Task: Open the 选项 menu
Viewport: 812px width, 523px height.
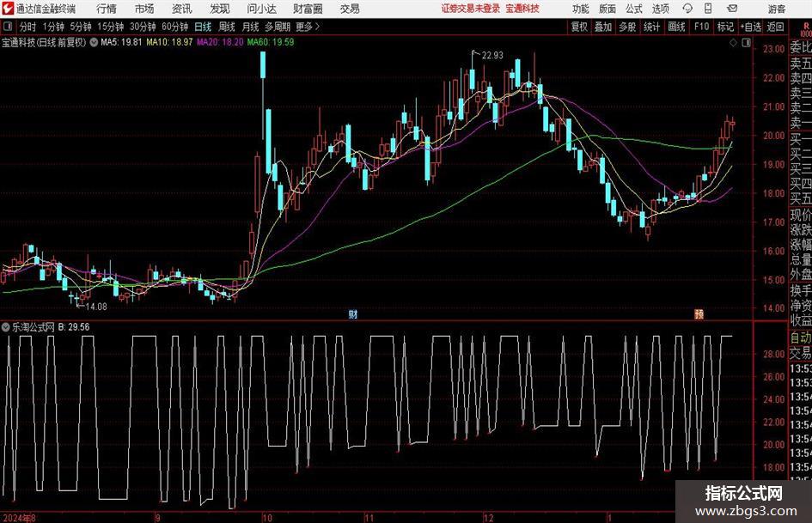Action: click(x=660, y=9)
